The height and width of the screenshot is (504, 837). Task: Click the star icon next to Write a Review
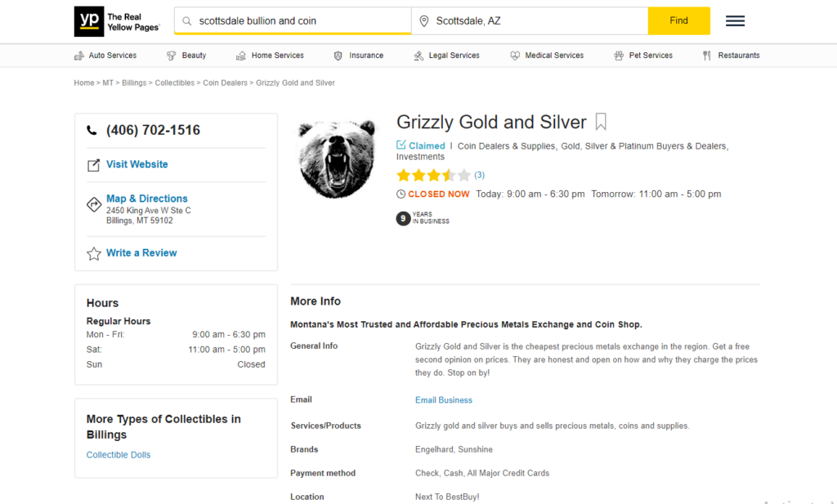tap(94, 253)
